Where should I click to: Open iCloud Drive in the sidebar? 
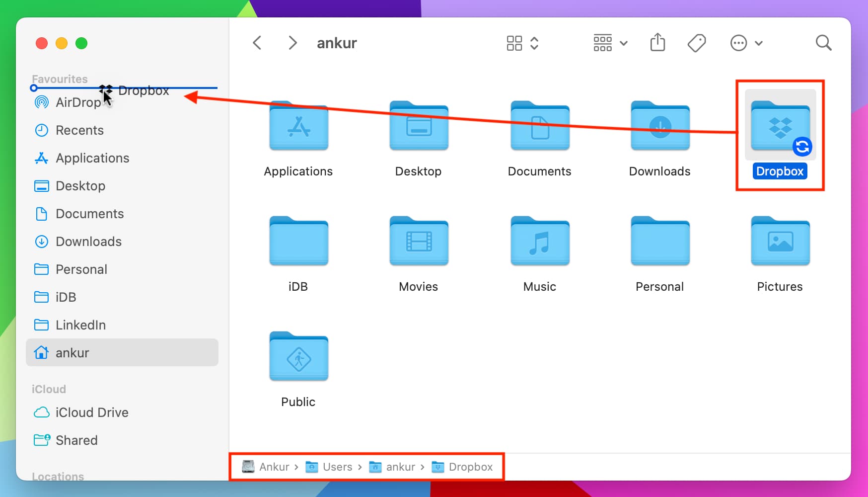point(122,413)
